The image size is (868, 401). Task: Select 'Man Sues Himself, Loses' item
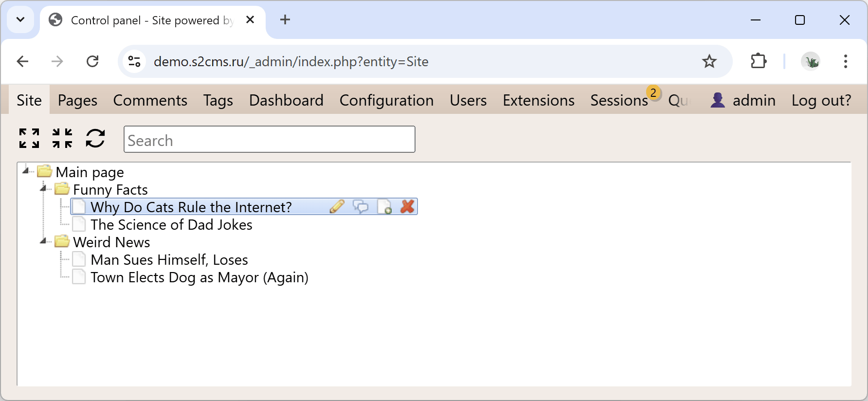(x=169, y=259)
